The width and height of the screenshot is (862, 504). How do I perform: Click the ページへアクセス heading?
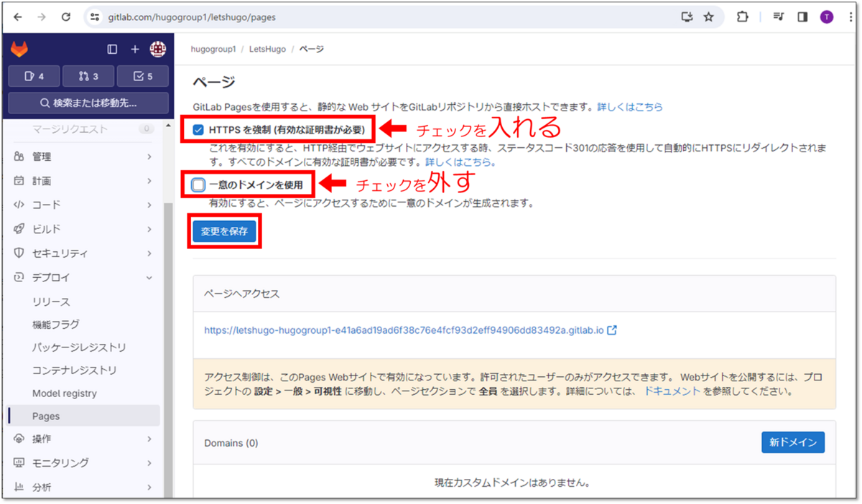242,294
